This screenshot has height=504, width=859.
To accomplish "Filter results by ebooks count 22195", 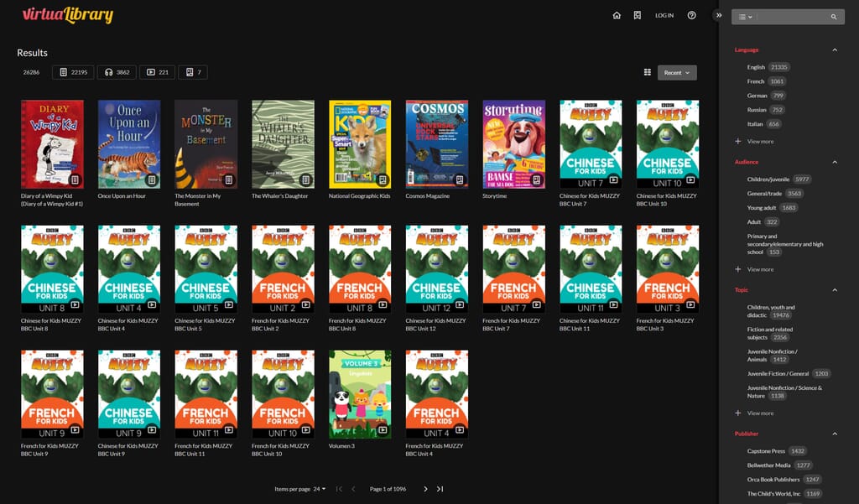I will (73, 72).
